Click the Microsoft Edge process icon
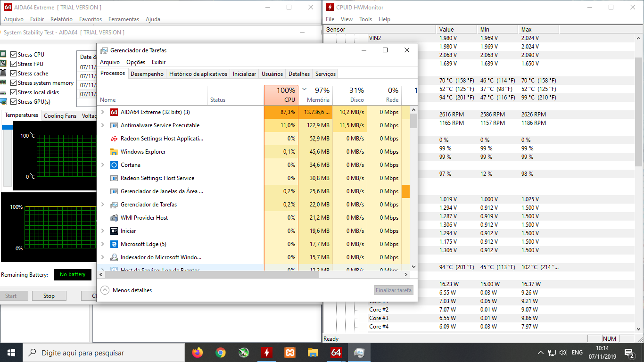 114,244
